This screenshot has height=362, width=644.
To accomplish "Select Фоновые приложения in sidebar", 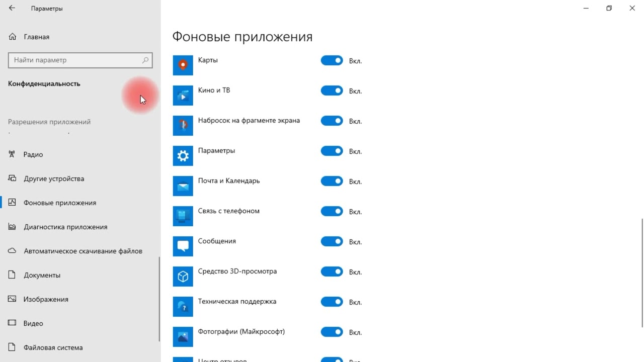I will click(80, 203).
